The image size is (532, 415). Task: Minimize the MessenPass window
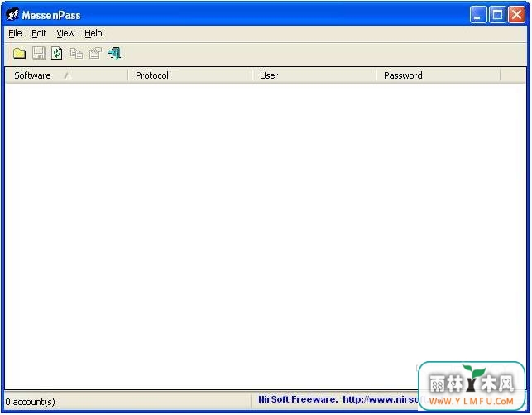(478, 15)
